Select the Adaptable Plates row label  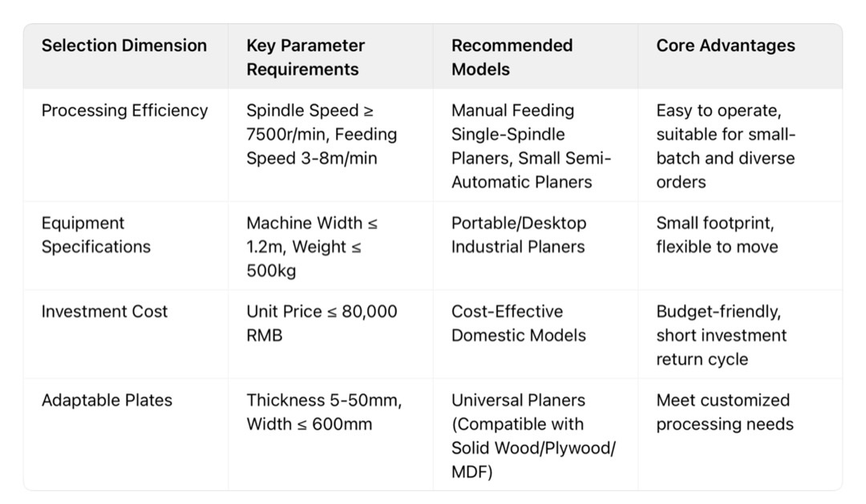(x=107, y=401)
